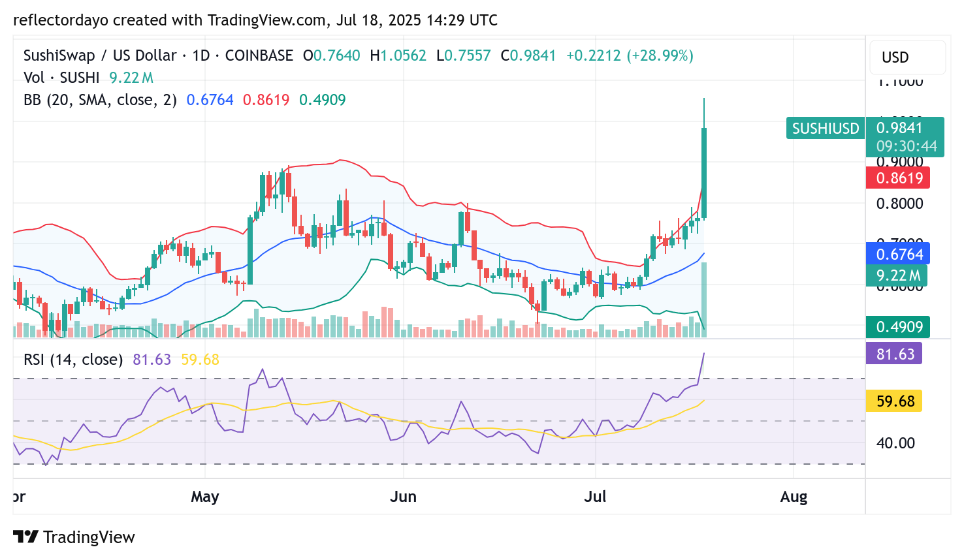Click the tall green candle of July 18
The width and height of the screenshot is (964, 560).
[704, 172]
